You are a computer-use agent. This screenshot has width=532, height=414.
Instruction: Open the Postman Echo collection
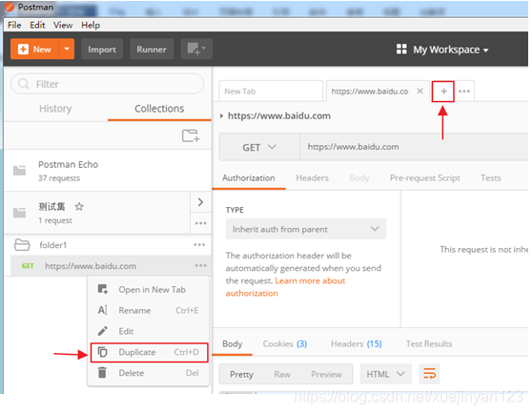point(108,171)
